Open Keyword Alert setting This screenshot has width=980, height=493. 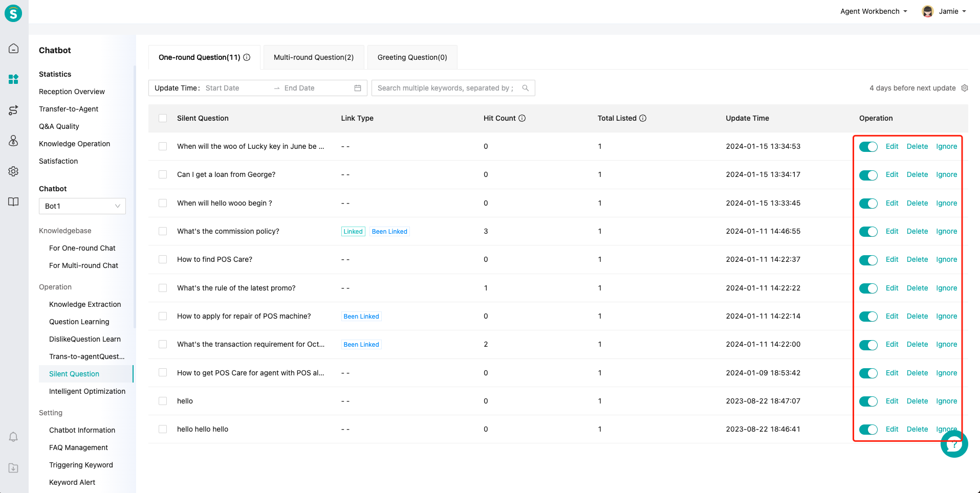(x=72, y=482)
